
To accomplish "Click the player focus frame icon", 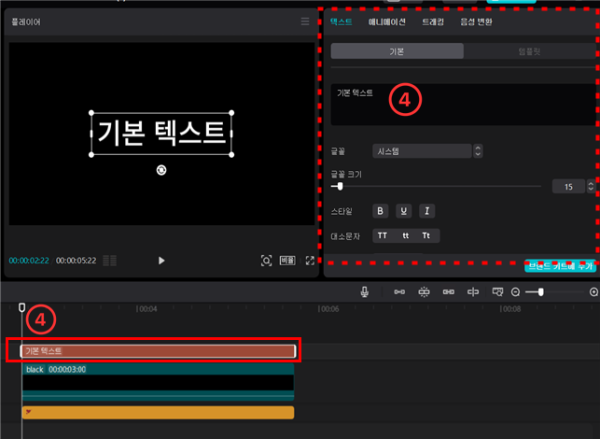I will (x=266, y=260).
